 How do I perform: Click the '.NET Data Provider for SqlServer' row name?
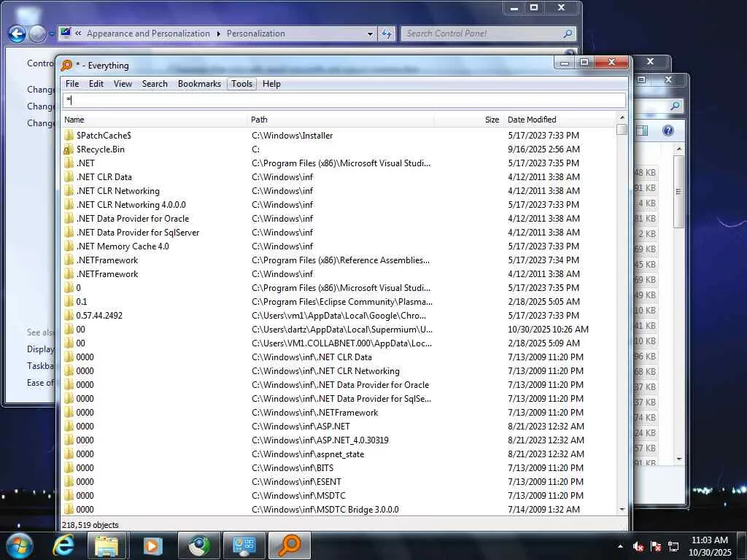(x=138, y=233)
